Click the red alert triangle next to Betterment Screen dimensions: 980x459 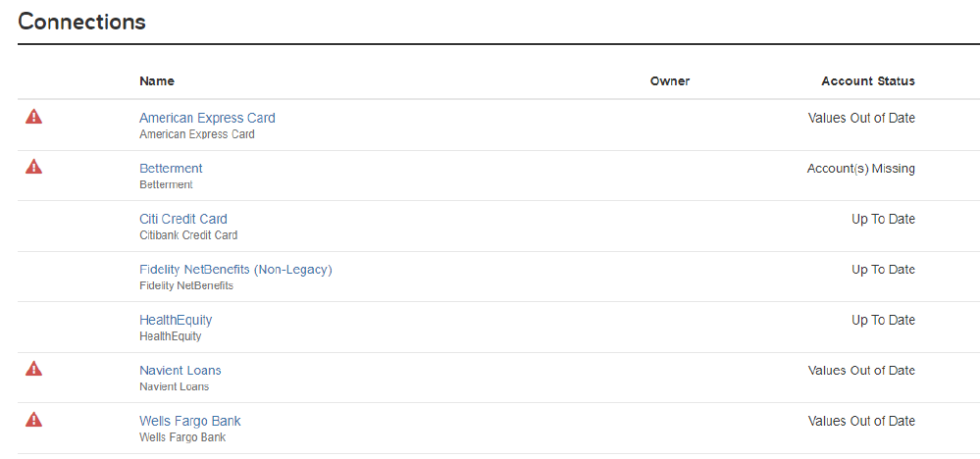pyautogui.click(x=33, y=167)
